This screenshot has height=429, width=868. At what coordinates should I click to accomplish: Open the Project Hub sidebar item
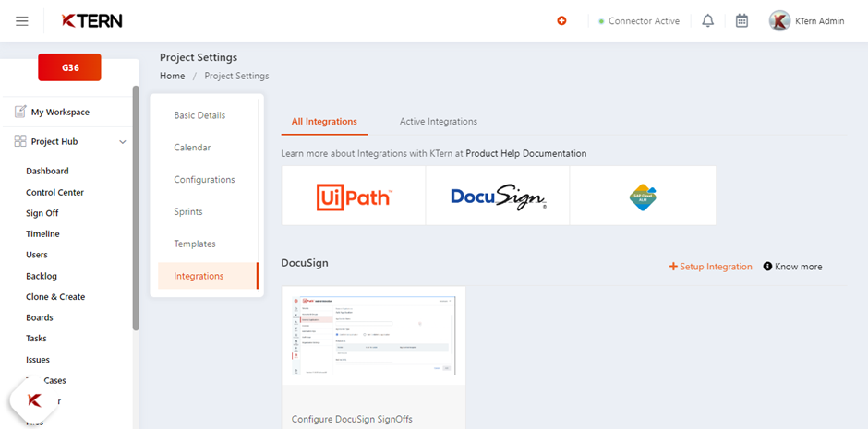coord(54,141)
